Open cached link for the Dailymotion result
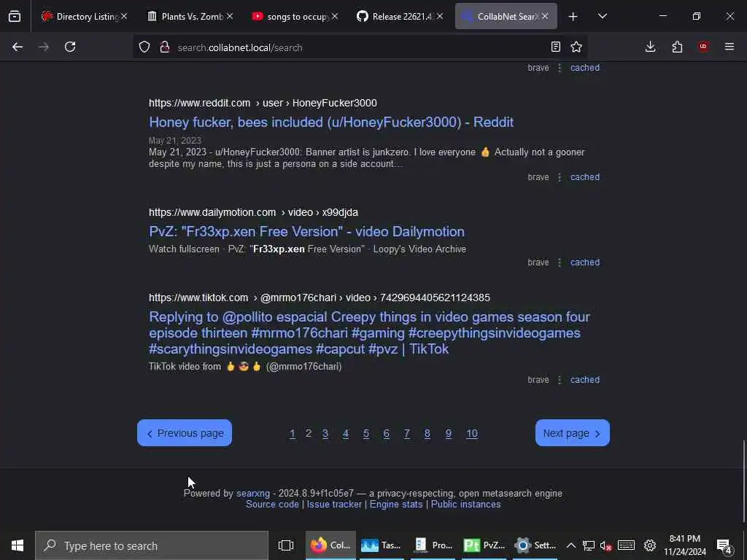Viewport: 747px width, 560px height. point(585,262)
